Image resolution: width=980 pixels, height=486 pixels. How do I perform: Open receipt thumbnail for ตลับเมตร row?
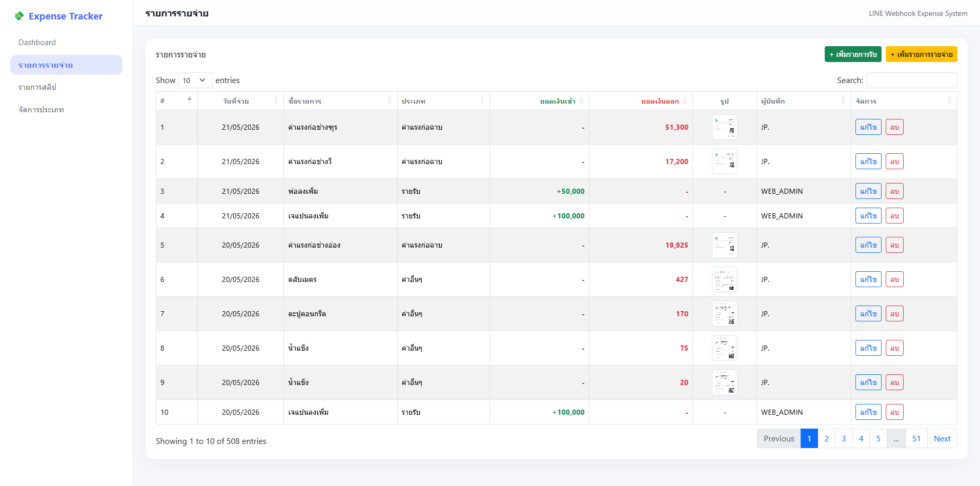tap(724, 279)
